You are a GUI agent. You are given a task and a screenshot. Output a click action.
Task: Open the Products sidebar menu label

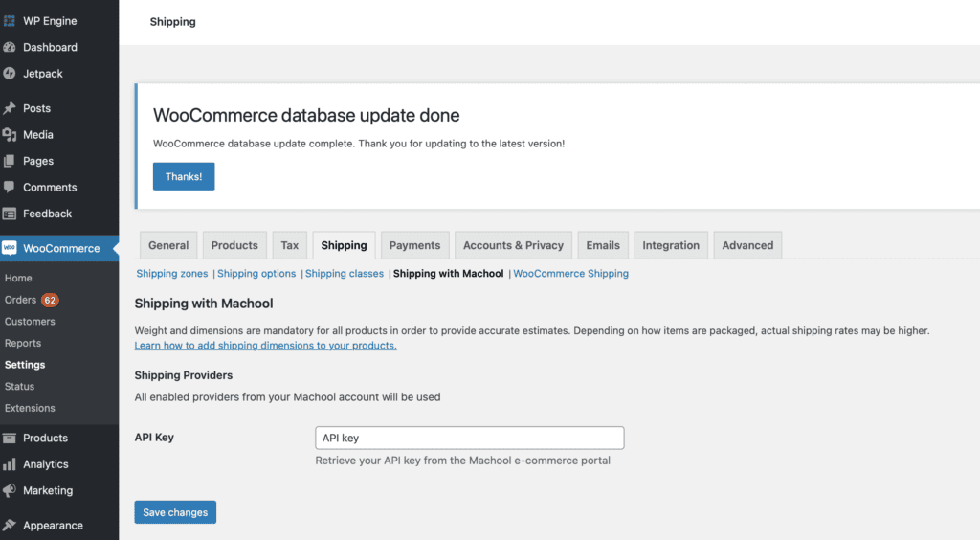click(45, 438)
